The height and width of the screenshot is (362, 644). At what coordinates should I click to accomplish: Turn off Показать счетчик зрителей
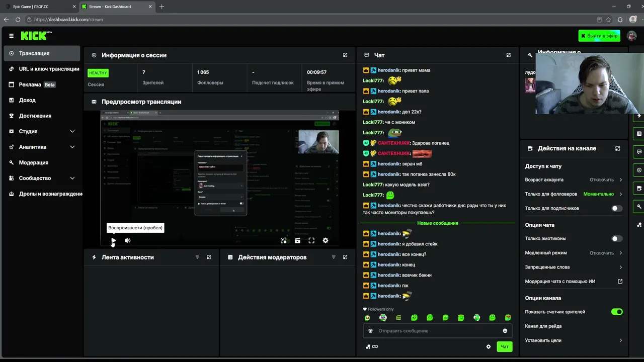[x=617, y=312]
